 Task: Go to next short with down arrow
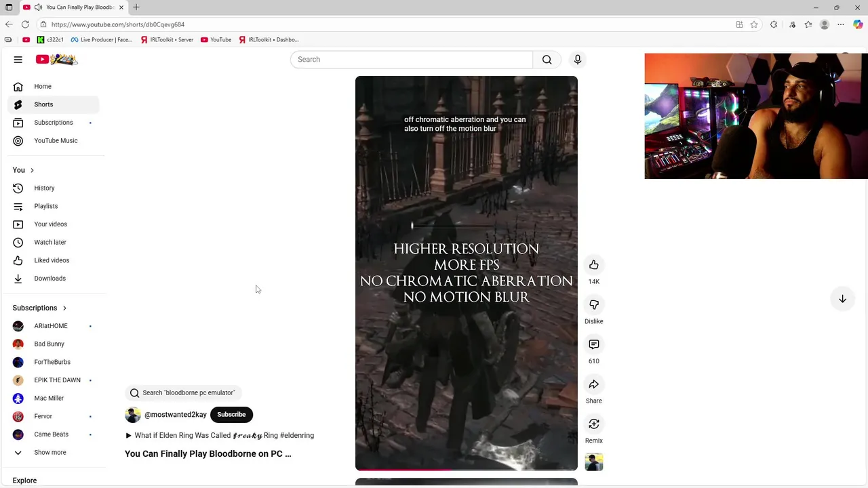click(842, 299)
